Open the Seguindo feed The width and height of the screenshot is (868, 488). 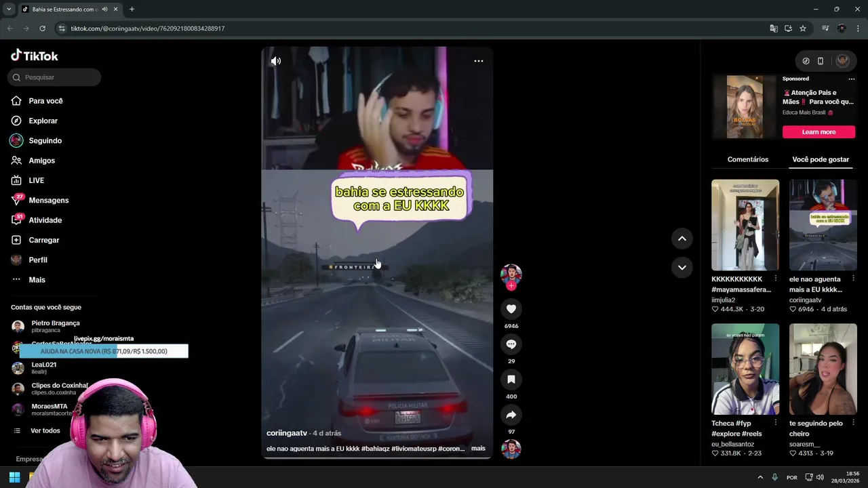click(x=45, y=140)
